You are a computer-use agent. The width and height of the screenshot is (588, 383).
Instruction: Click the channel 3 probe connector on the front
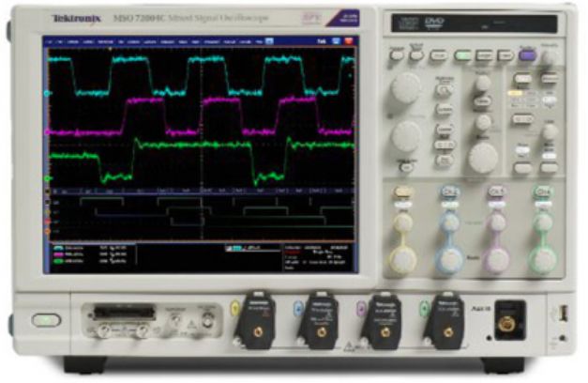[385, 332]
